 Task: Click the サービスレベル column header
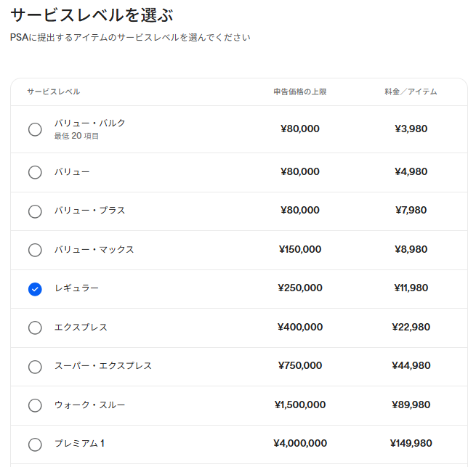pos(54,92)
